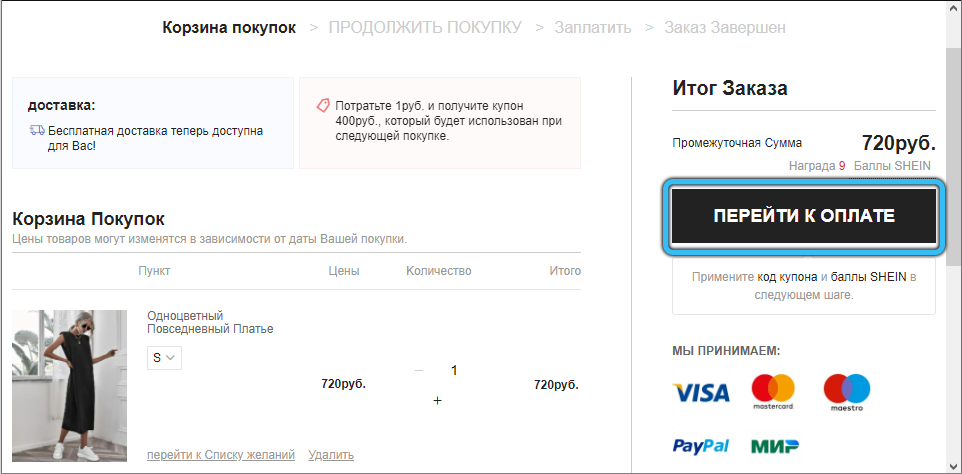Select the Корзина покупок checkout step
Viewport: 962px width, 474px height.
(x=229, y=28)
